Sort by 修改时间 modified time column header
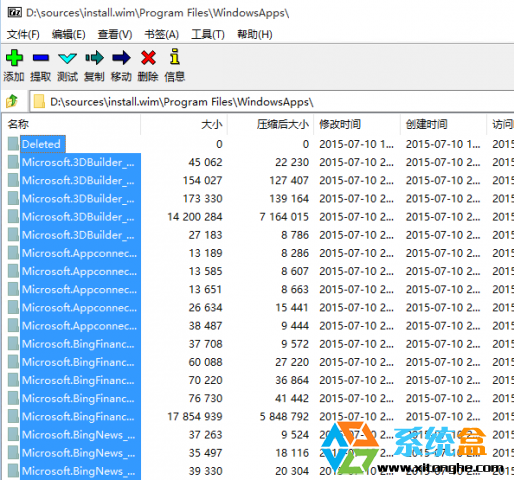 pos(357,124)
